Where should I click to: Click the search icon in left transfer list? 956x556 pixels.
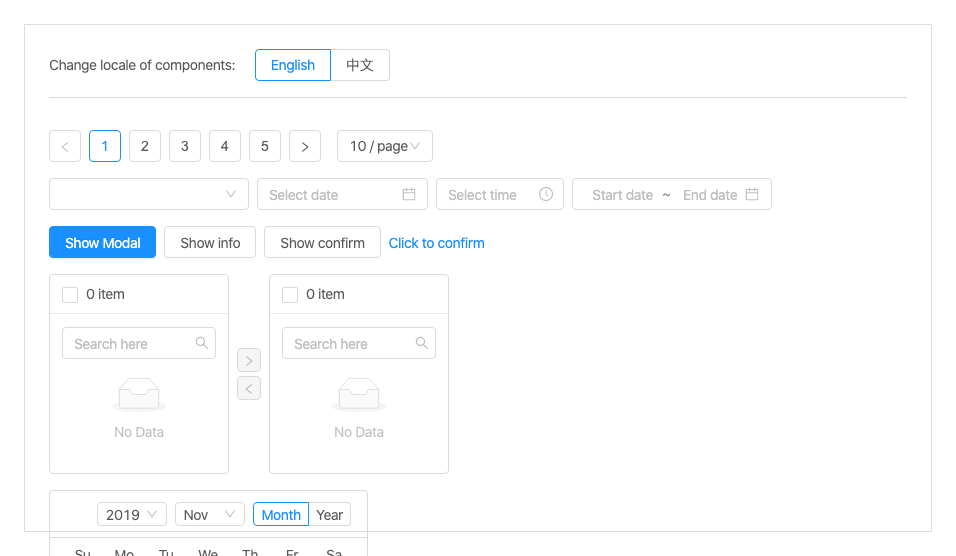[202, 343]
